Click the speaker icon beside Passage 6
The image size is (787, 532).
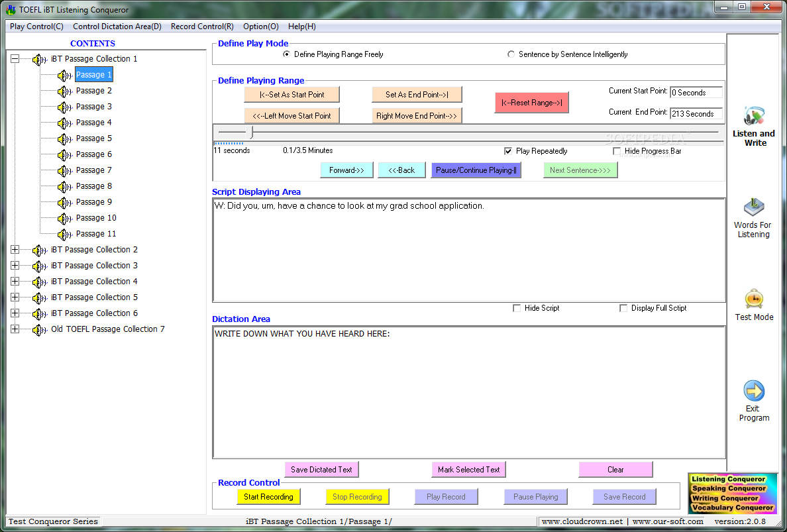[x=65, y=154]
